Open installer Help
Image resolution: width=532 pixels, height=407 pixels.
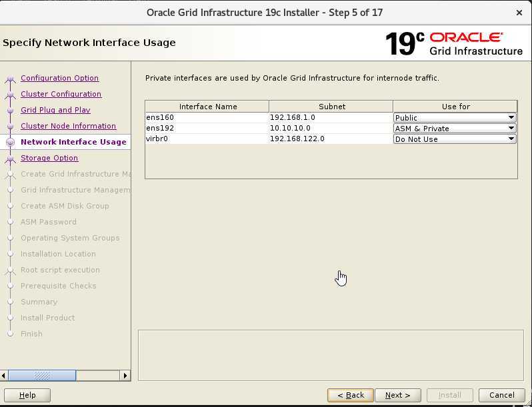click(x=27, y=395)
